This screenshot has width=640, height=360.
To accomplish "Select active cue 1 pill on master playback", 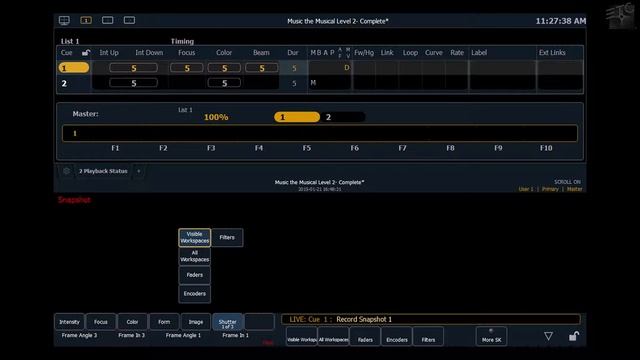I will tap(297, 117).
